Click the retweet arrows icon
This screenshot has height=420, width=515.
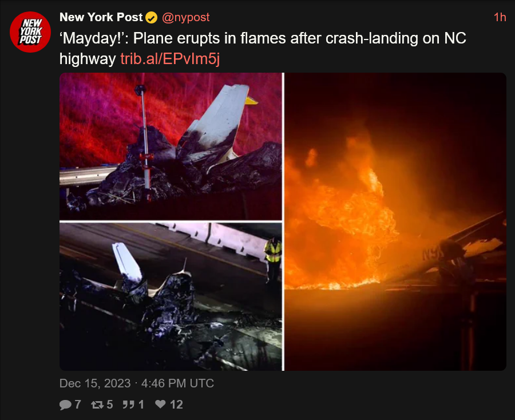pyautogui.click(x=97, y=405)
